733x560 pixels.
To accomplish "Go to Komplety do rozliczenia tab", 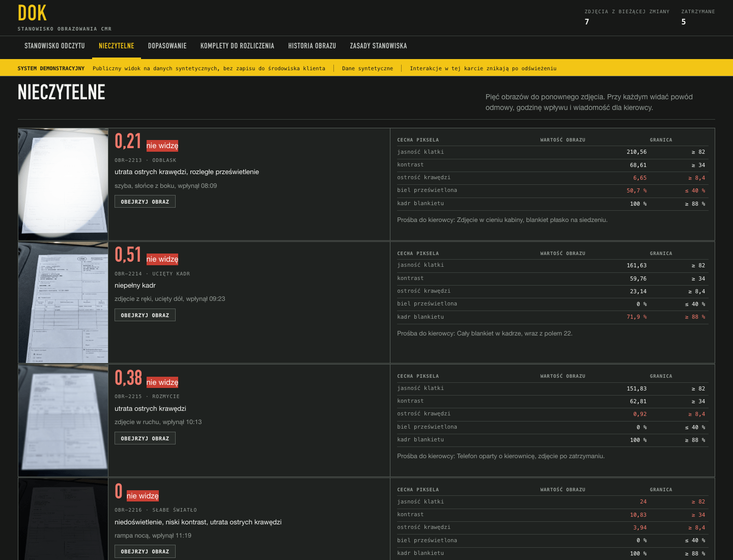I will pyautogui.click(x=237, y=46).
